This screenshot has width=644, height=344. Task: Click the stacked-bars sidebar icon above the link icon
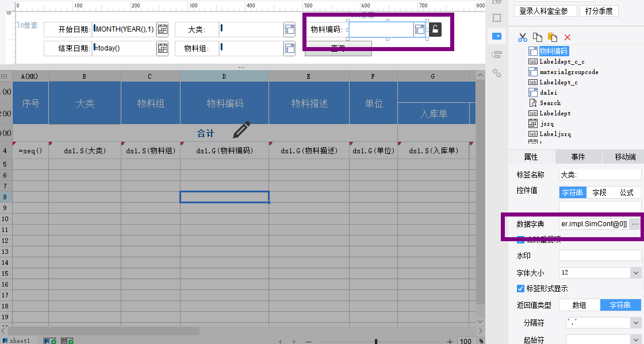[497, 55]
